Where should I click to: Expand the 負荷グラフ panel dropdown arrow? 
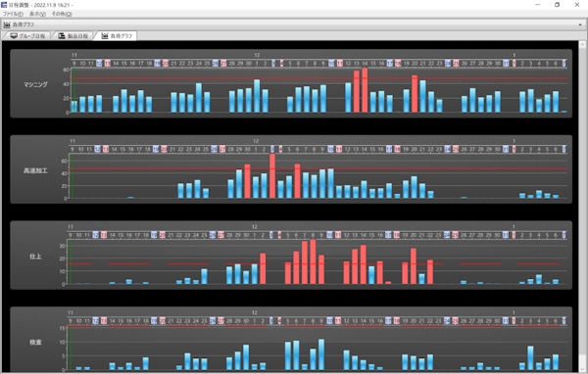(x=580, y=24)
